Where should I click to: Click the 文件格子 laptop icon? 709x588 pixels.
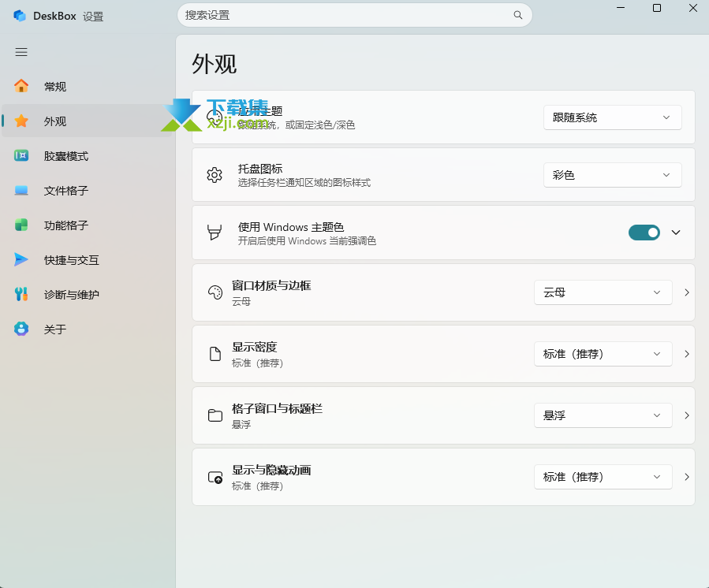pyautogui.click(x=21, y=190)
